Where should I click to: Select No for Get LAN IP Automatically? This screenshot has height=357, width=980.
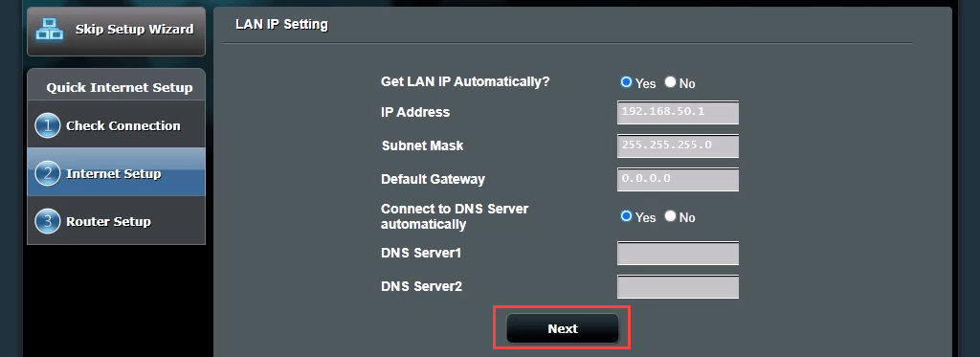[x=670, y=82]
